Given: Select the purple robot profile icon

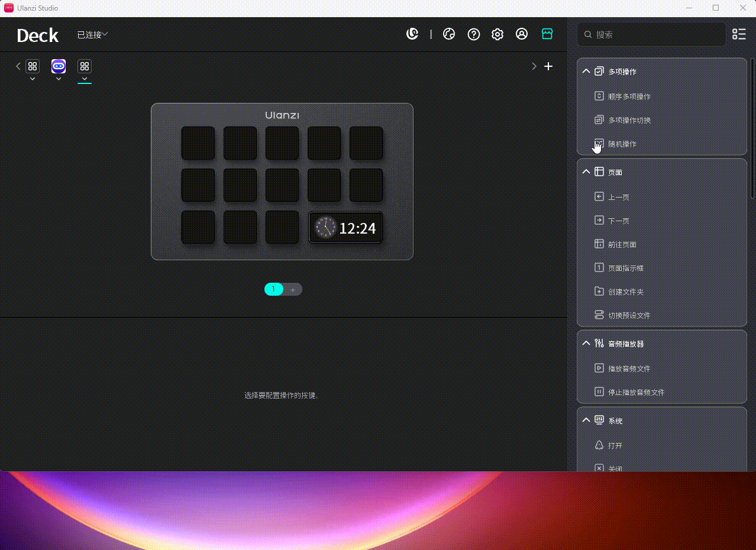Looking at the screenshot, I should [x=59, y=66].
